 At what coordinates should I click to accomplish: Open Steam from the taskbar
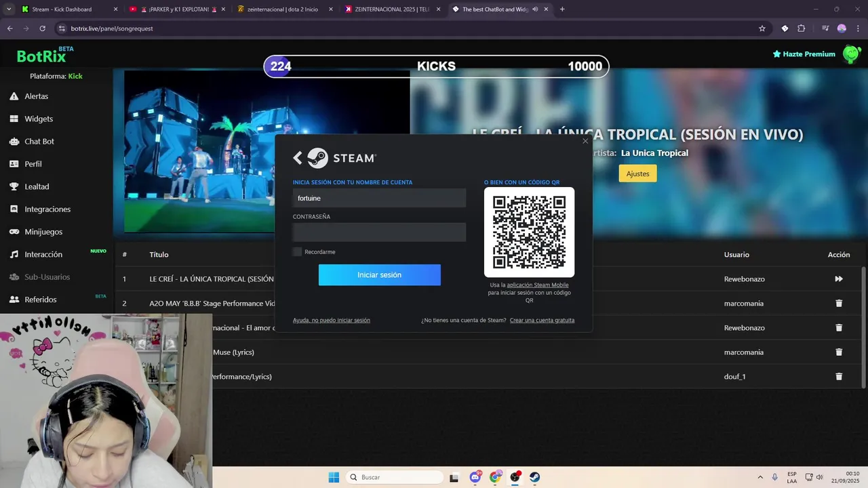(x=535, y=477)
